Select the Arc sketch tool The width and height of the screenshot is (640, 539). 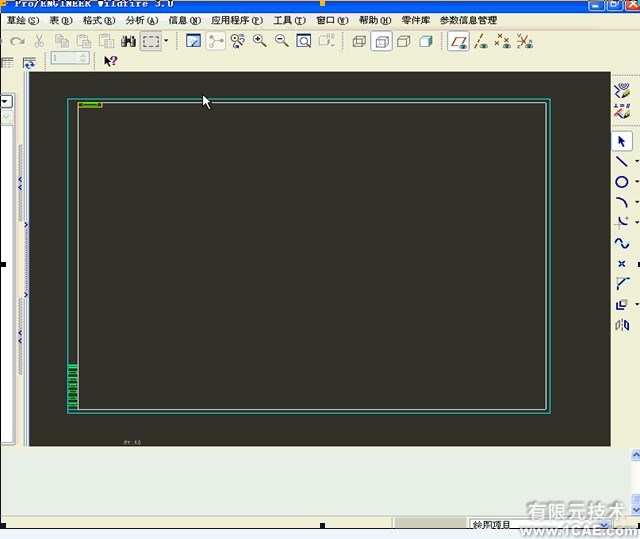[x=622, y=202]
